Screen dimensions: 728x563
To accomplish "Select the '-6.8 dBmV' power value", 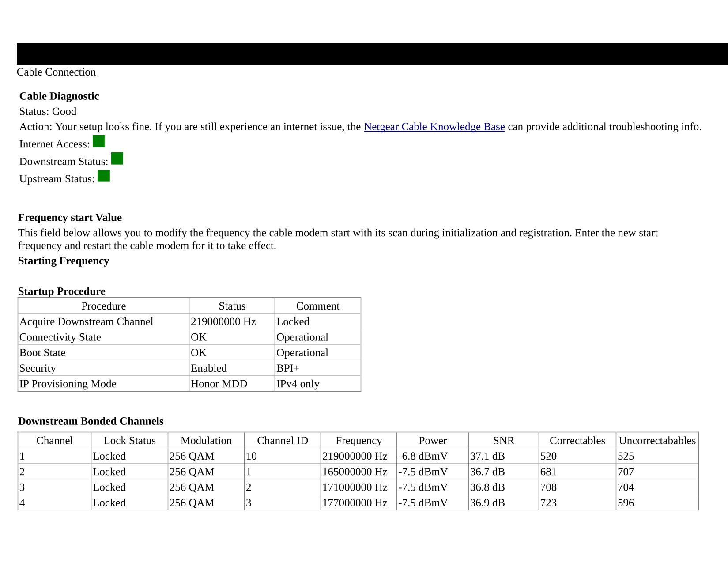I will [433, 456].
